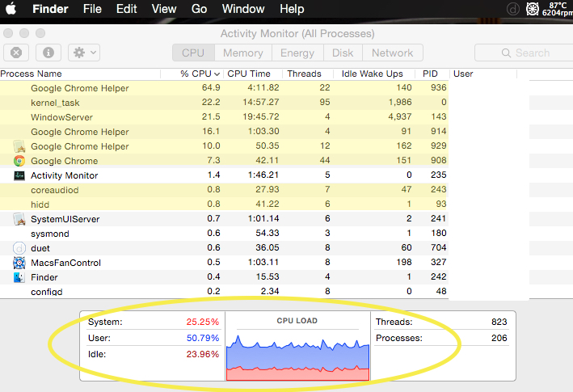Select the configd process
The width and height of the screenshot is (573, 392).
click(224, 292)
